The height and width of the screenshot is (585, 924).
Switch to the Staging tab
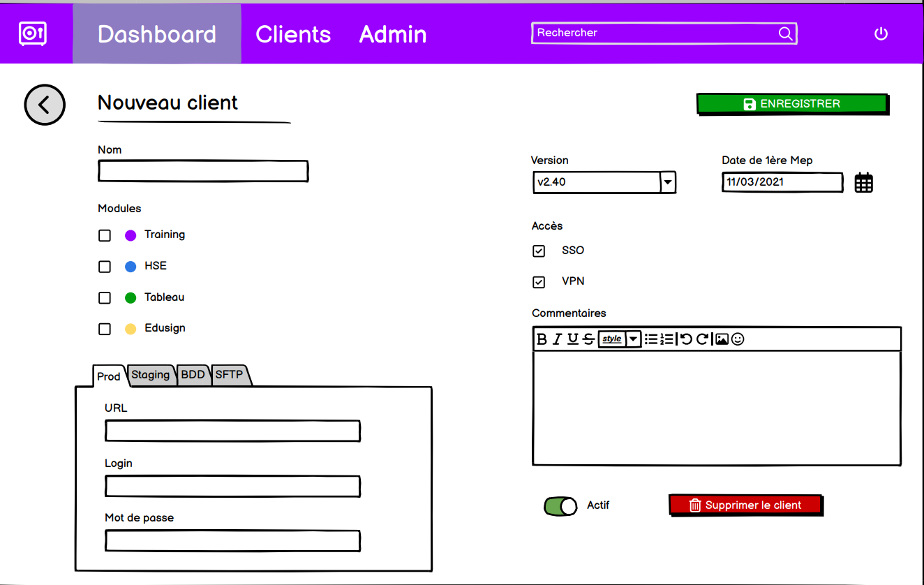point(151,375)
